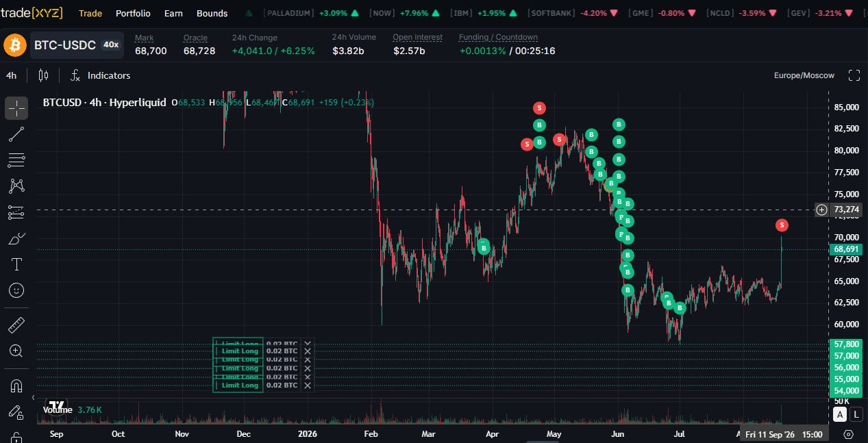Viewport: 868px width, 443px height.
Task: Open the emoji and icons tool
Action: tap(16, 290)
